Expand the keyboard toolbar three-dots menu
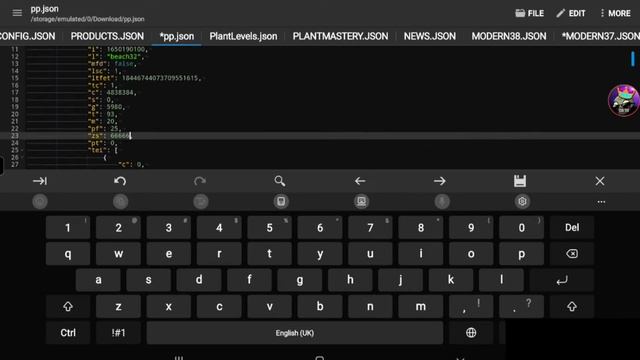Image resolution: width=640 pixels, height=360 pixels. (x=601, y=202)
